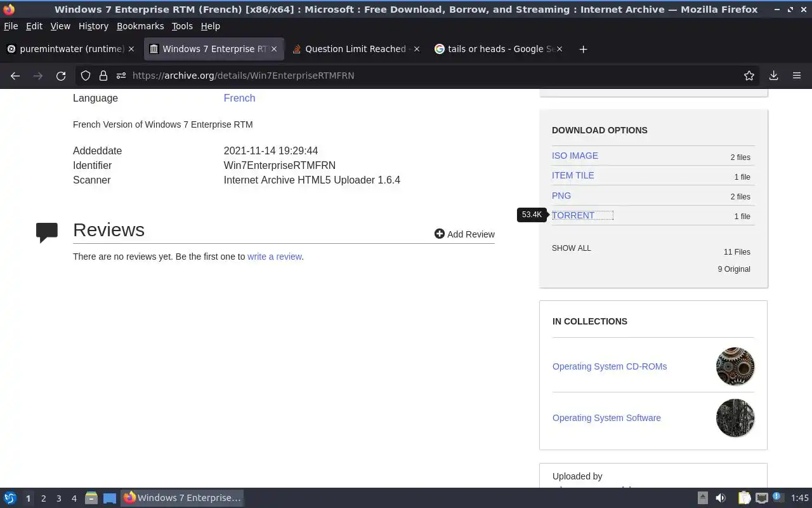The image size is (812, 508).
Task: Open Operating System CD-ROMs collection link
Action: point(610,366)
